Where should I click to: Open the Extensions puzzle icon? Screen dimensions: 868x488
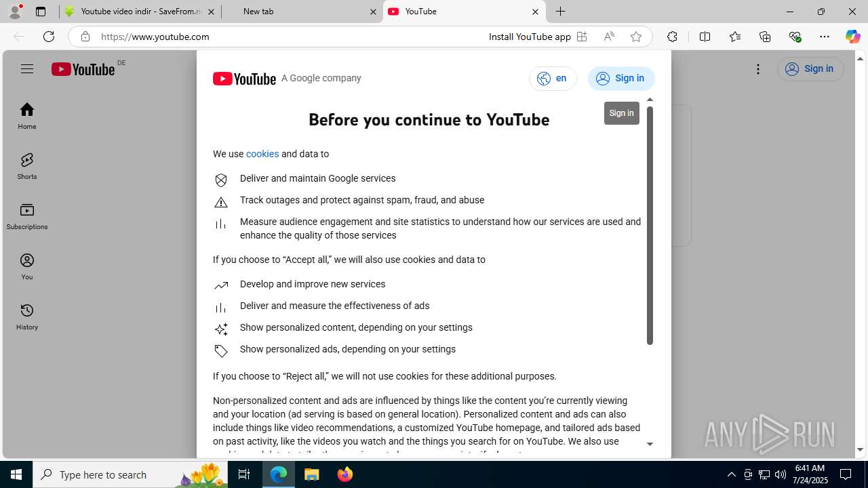[672, 37]
